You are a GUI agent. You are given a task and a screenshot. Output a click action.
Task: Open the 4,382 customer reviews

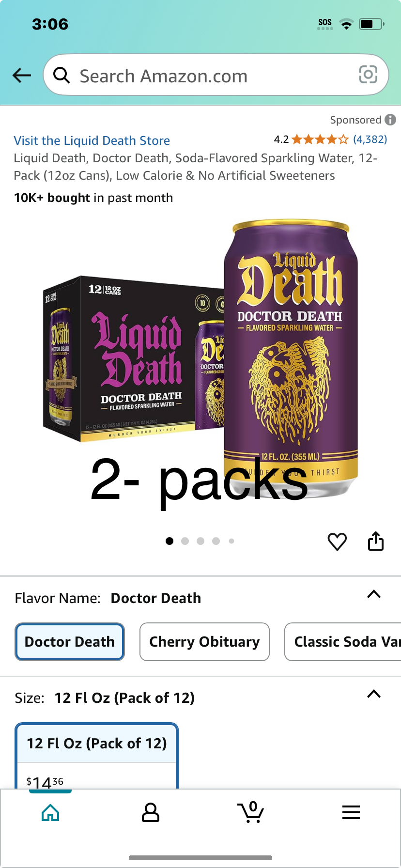point(370,139)
